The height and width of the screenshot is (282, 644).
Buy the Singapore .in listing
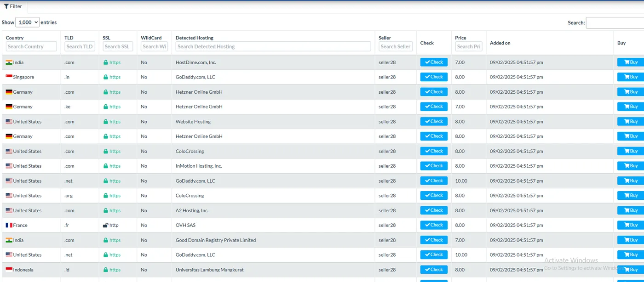click(x=631, y=77)
